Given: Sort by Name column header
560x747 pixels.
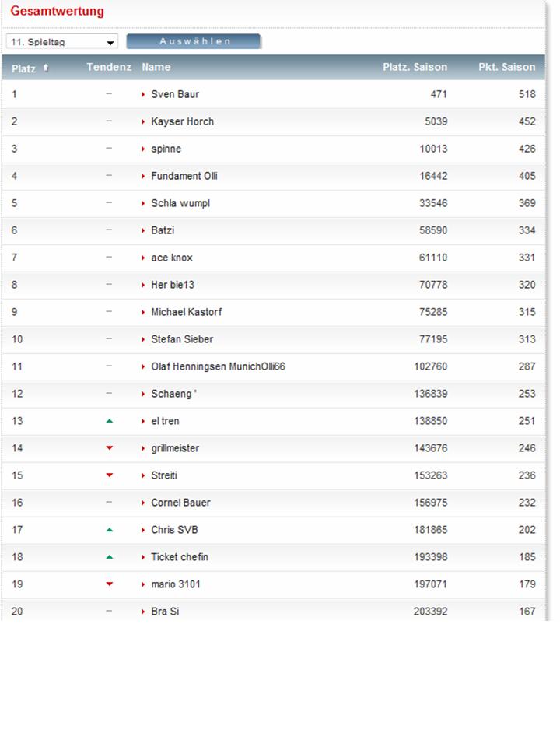Looking at the screenshot, I should (156, 67).
